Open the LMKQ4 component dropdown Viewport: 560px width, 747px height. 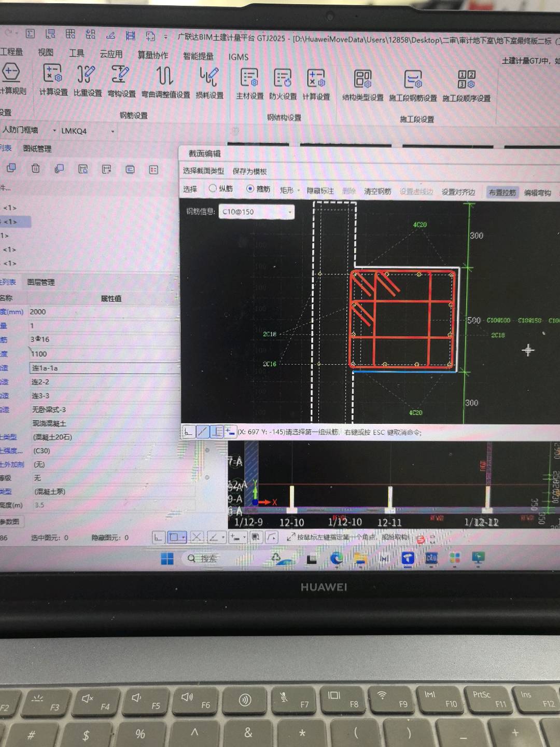pos(88,131)
